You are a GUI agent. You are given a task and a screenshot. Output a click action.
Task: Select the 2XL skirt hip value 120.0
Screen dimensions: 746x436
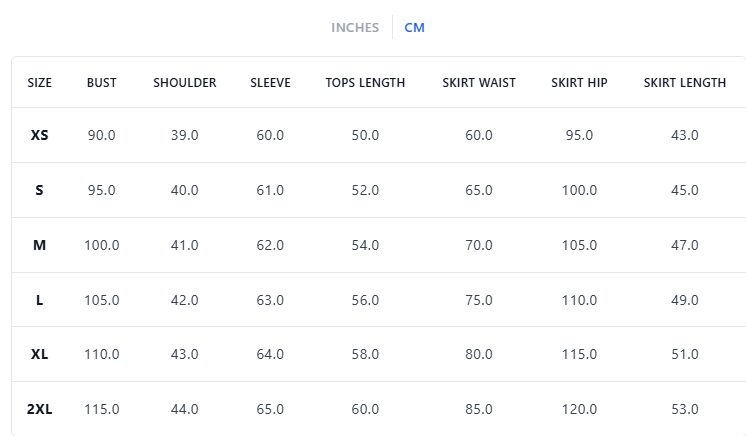579,409
